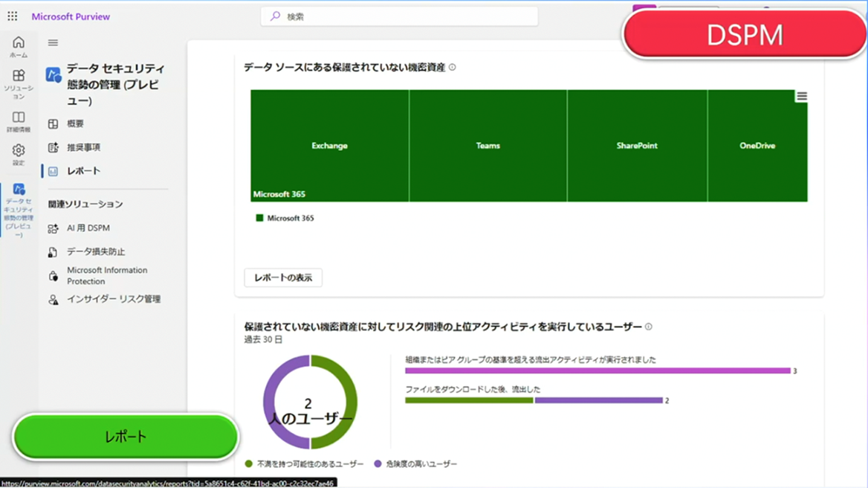Click the 2 人のユーザー donut center label
The height and width of the screenshot is (488, 868).
(x=310, y=411)
